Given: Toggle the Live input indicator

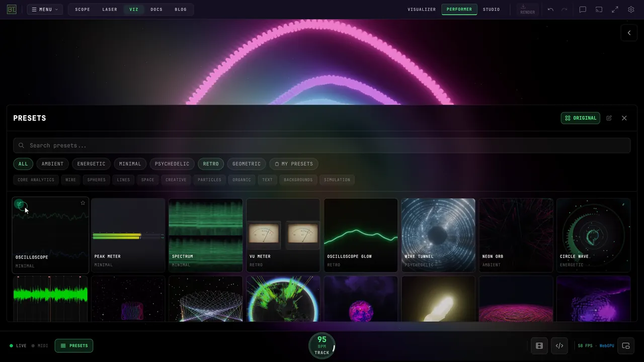Looking at the screenshot, I should click(18, 346).
